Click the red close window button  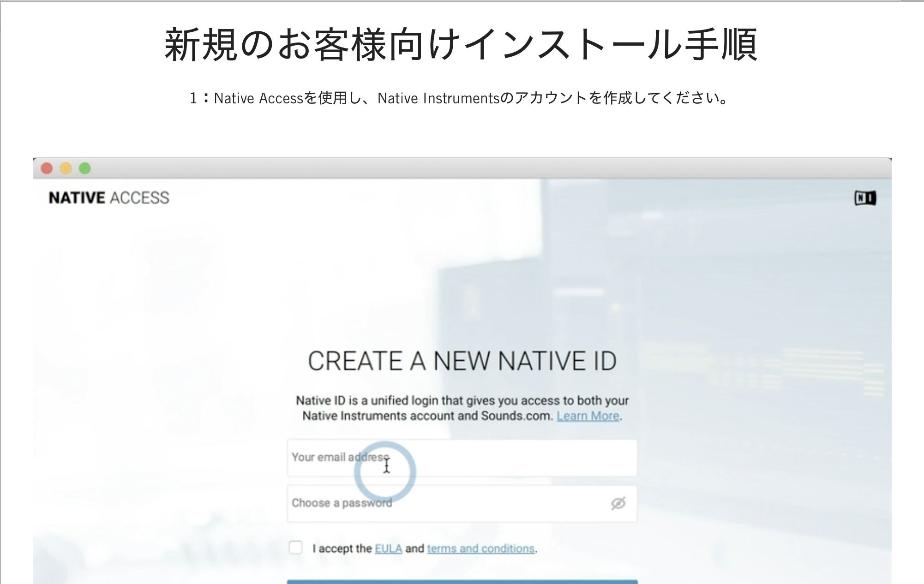47,168
